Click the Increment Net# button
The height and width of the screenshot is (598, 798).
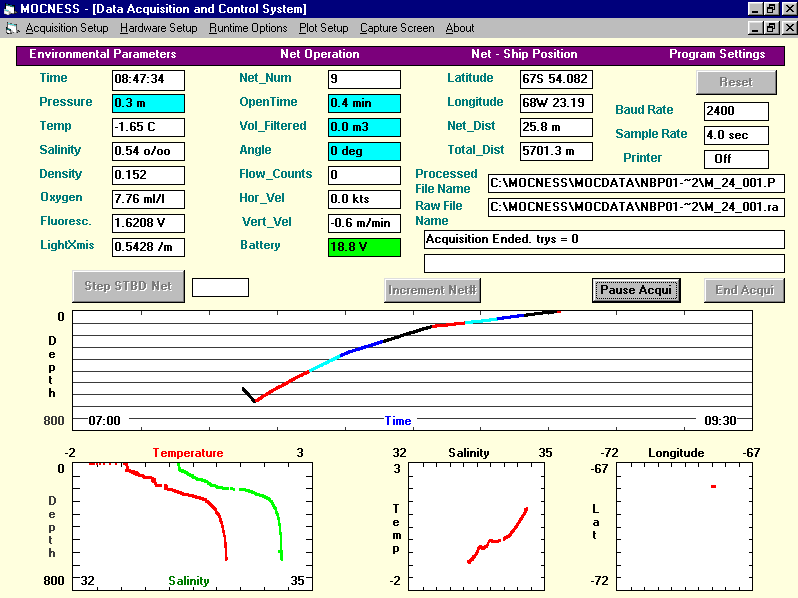[432, 290]
